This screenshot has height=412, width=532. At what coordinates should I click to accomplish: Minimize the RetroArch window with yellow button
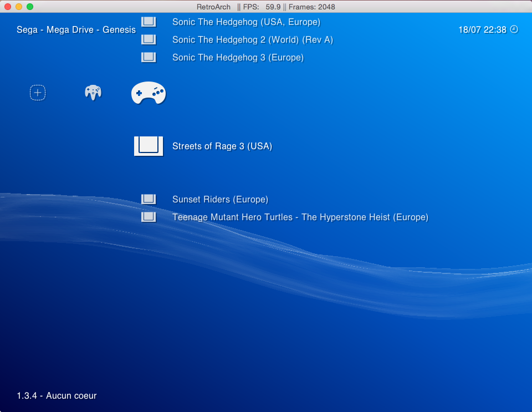coord(19,7)
